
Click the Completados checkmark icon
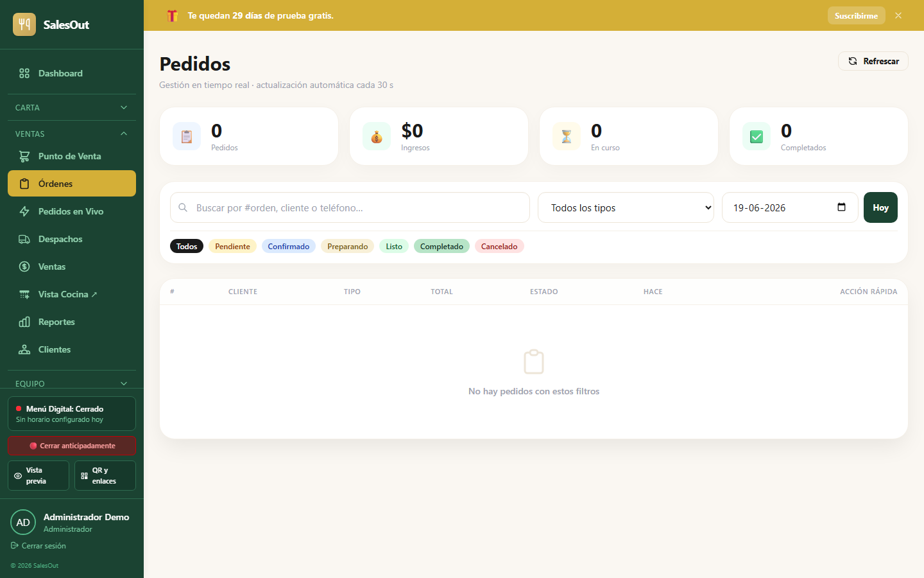pos(757,136)
